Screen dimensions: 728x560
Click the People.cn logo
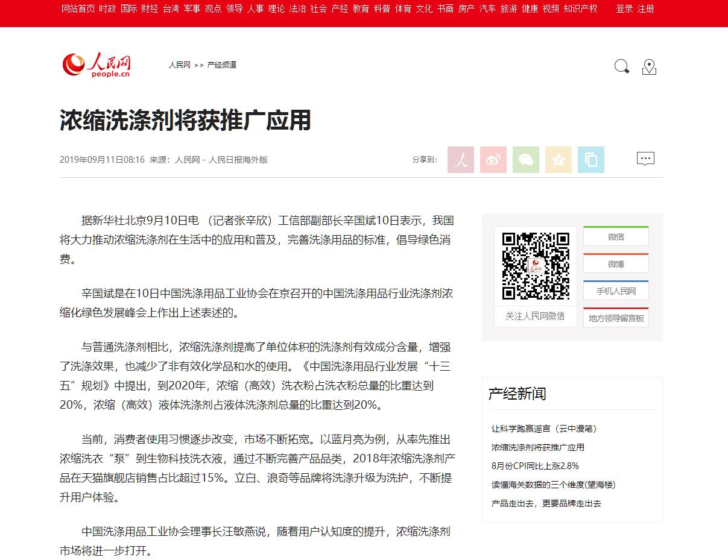tap(97, 65)
